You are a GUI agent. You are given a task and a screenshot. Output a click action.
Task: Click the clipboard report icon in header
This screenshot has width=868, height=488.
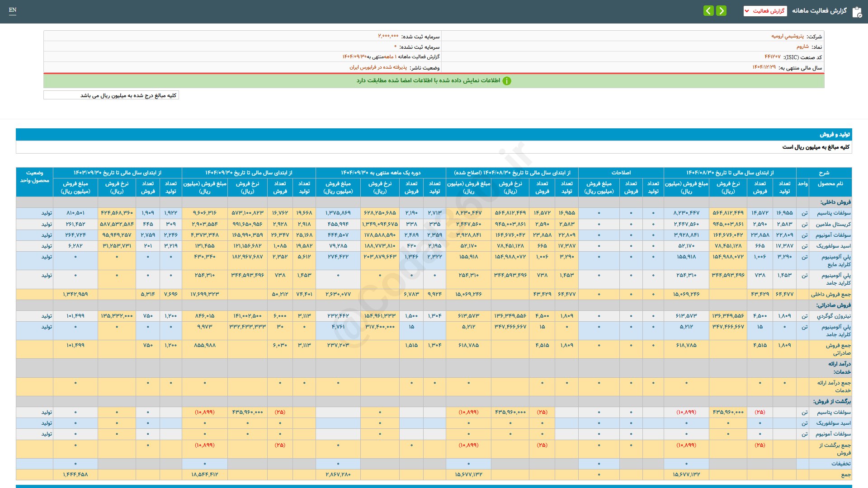pos(857,12)
